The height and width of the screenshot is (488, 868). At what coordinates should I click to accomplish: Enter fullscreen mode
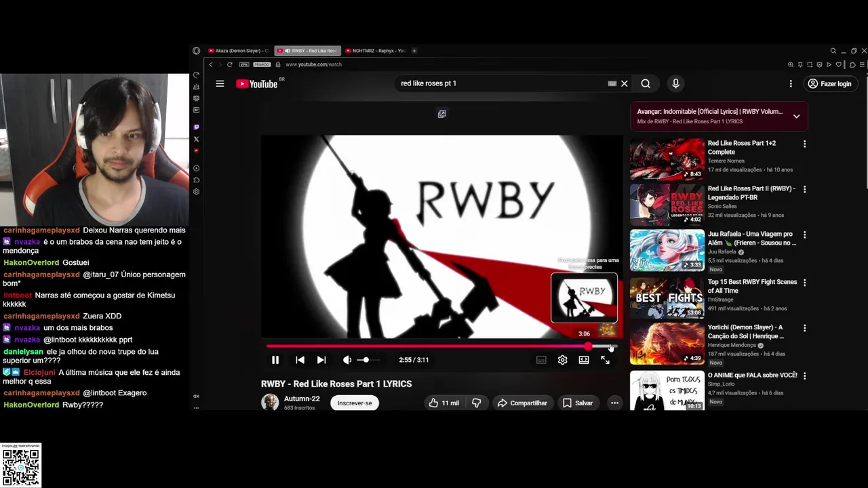[x=605, y=360]
